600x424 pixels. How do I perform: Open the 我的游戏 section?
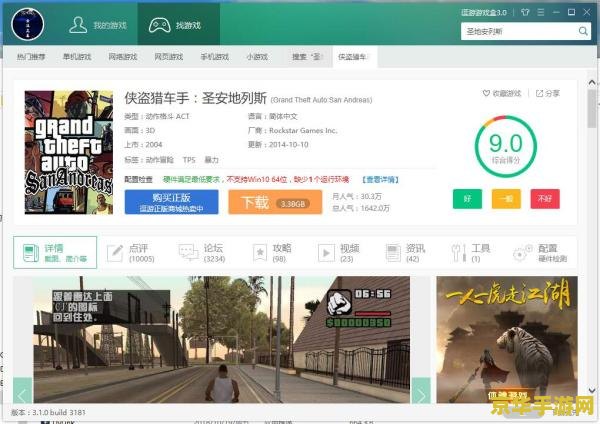(98, 25)
